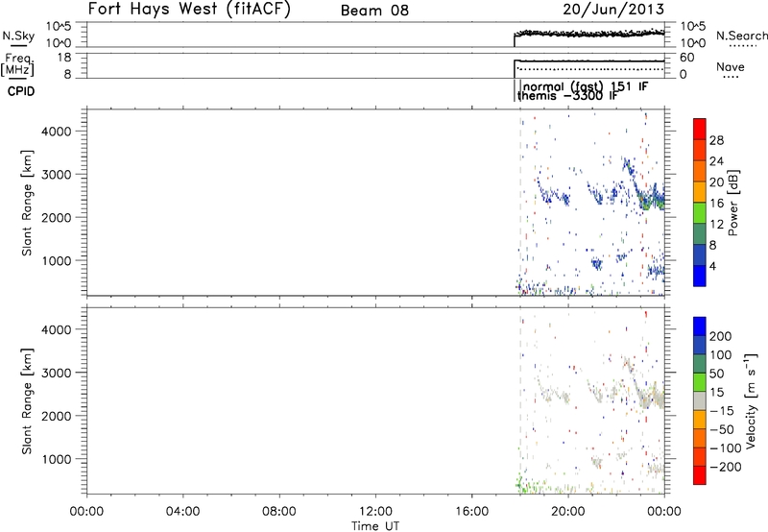Click the 'Slant Range [km]' label of Velocity panel
The height and width of the screenshot is (532, 768).
27,400
